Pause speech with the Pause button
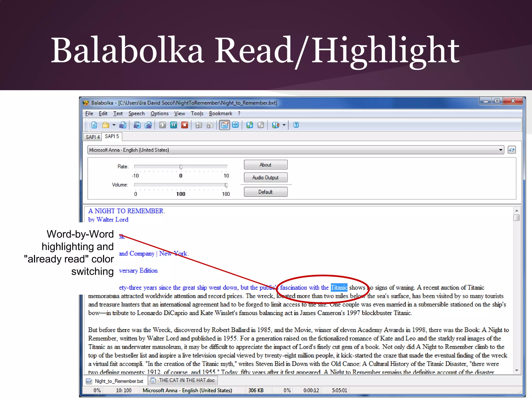The image size is (532, 399). click(x=174, y=125)
